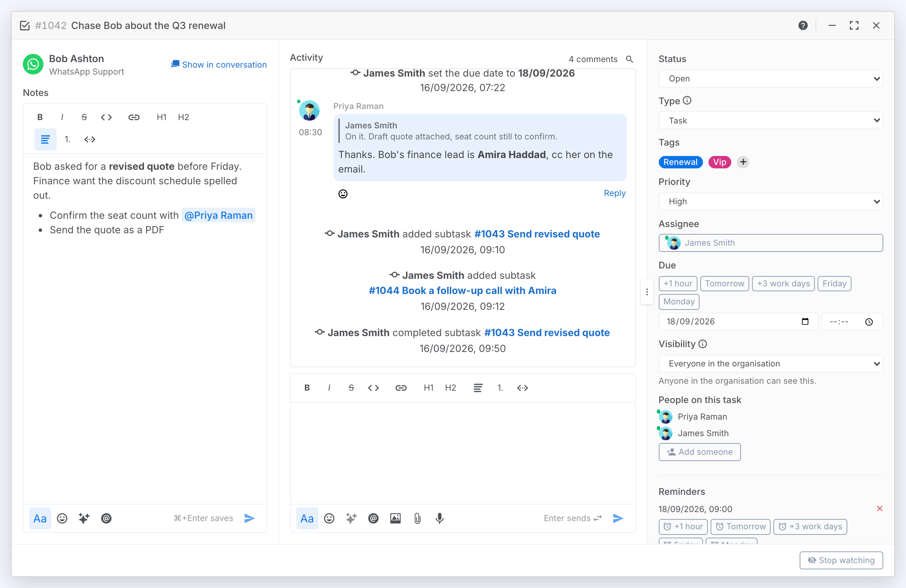
Task: Click Bold in the Notes toolbar
Action: point(40,117)
